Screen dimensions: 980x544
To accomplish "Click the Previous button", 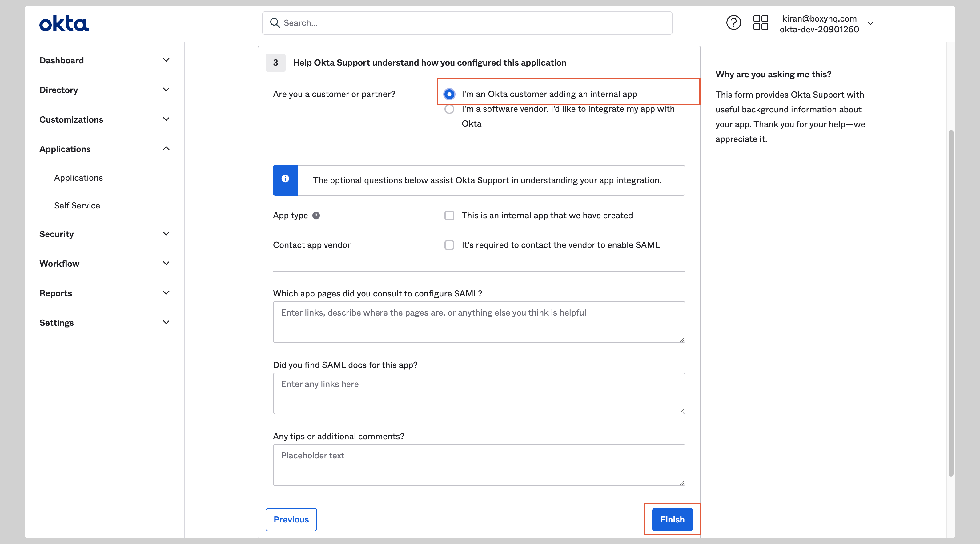I will 291,519.
